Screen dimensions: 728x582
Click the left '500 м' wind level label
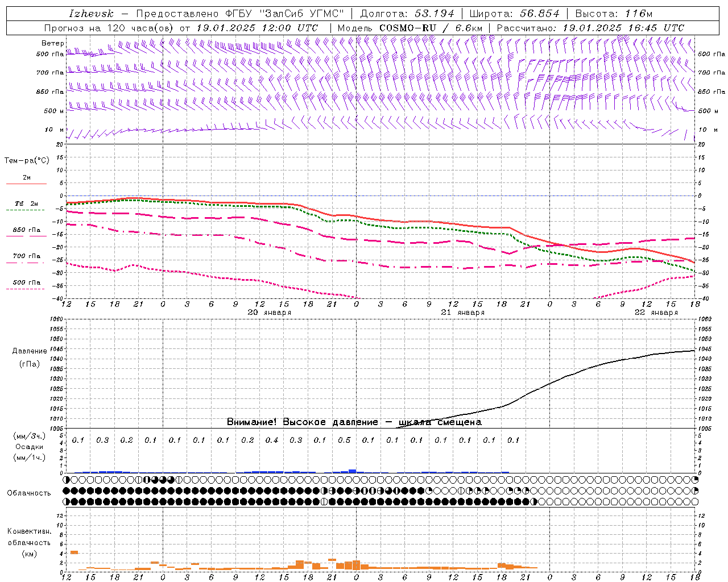[x=55, y=111]
